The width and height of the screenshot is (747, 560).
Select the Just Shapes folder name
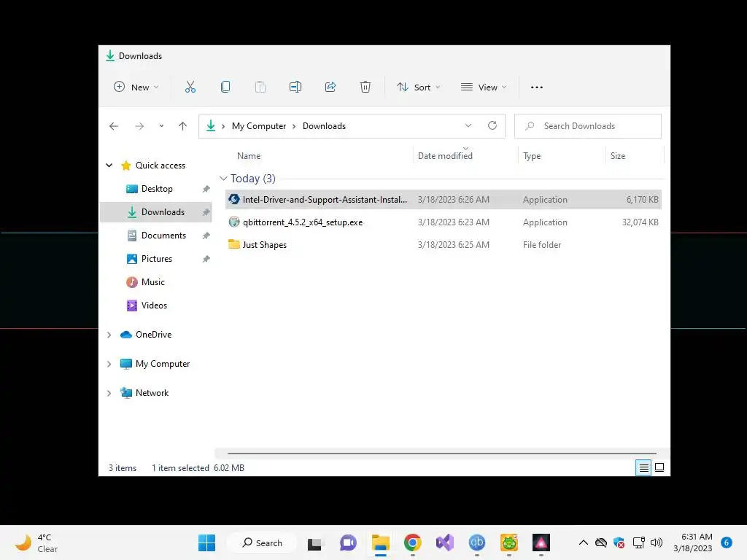[265, 245]
